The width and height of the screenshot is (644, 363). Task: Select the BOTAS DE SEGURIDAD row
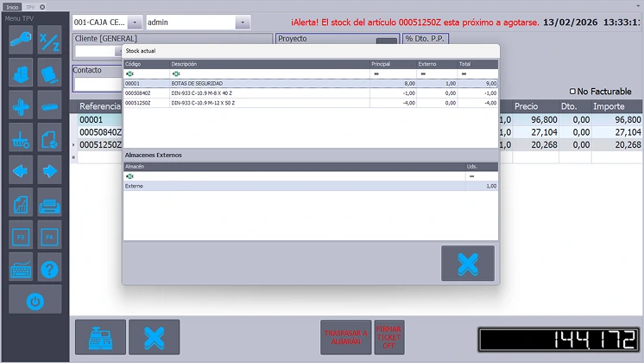pyautogui.click(x=311, y=84)
